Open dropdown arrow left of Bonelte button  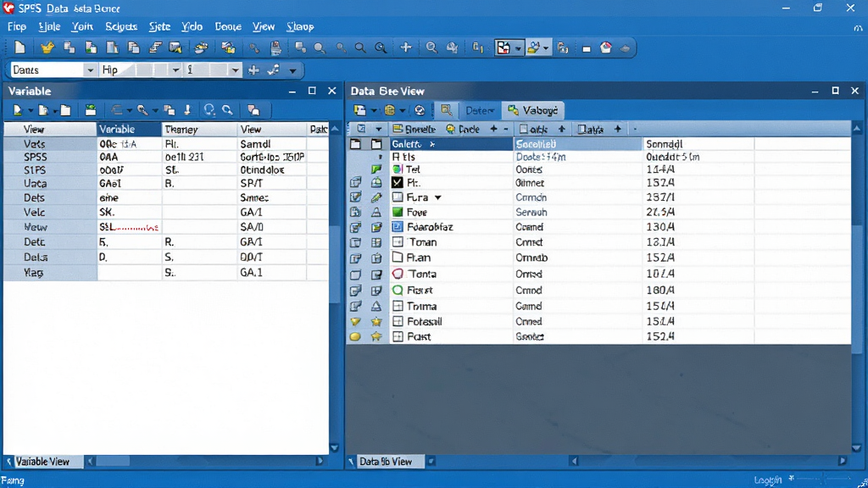click(379, 129)
